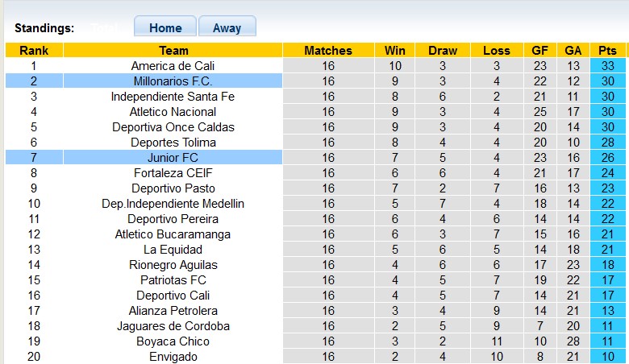Open Dep.Independiente Medellin team page
This screenshot has height=364, width=629.
pyautogui.click(x=173, y=204)
